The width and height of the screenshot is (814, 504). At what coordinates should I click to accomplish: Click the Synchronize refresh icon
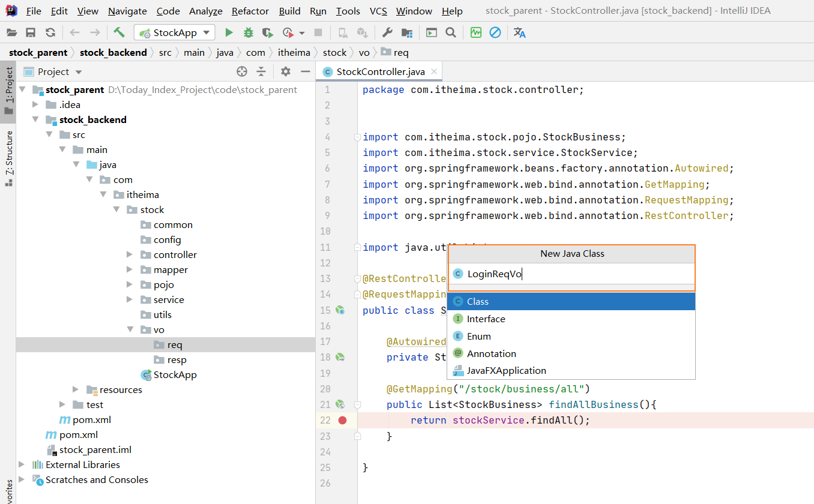click(50, 32)
